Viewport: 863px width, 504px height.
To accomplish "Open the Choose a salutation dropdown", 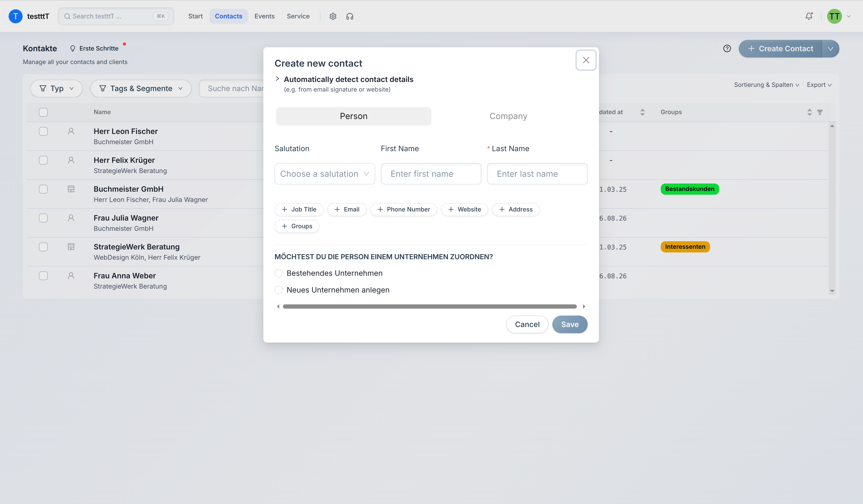I will (x=325, y=174).
